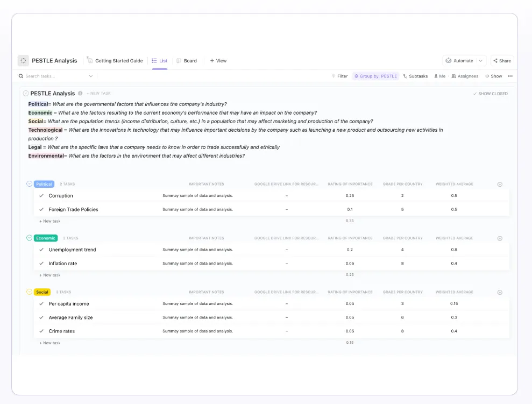Click the PESTLE Analysis list icon in header
The image size is (532, 404).
pyautogui.click(x=23, y=61)
